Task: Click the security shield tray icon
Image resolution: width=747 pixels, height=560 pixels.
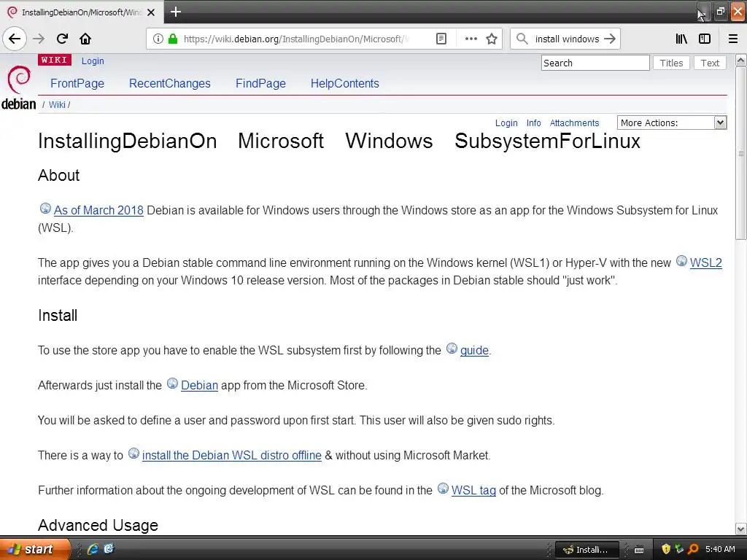Action: (x=666, y=549)
